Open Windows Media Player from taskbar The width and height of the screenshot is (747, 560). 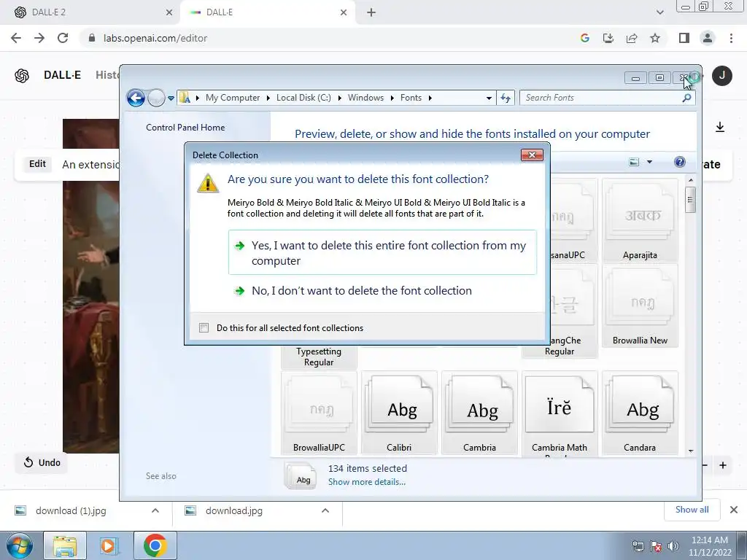(x=108, y=545)
